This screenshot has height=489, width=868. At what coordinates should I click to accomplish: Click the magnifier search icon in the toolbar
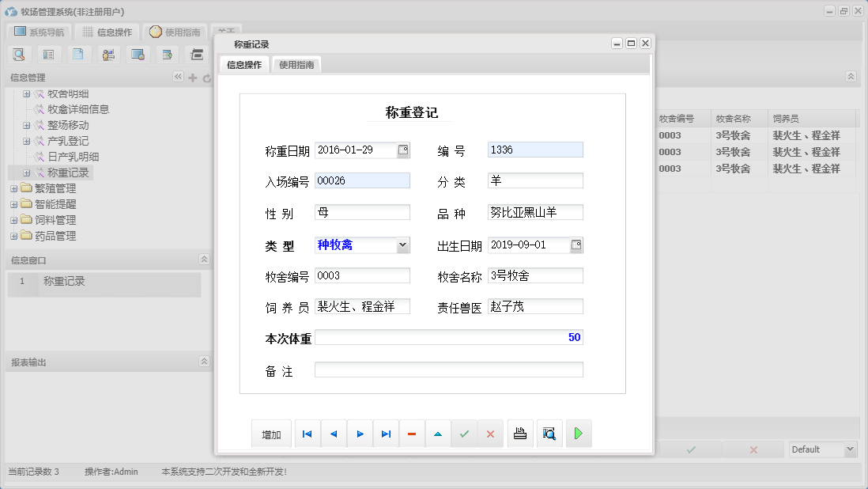pyautogui.click(x=19, y=54)
